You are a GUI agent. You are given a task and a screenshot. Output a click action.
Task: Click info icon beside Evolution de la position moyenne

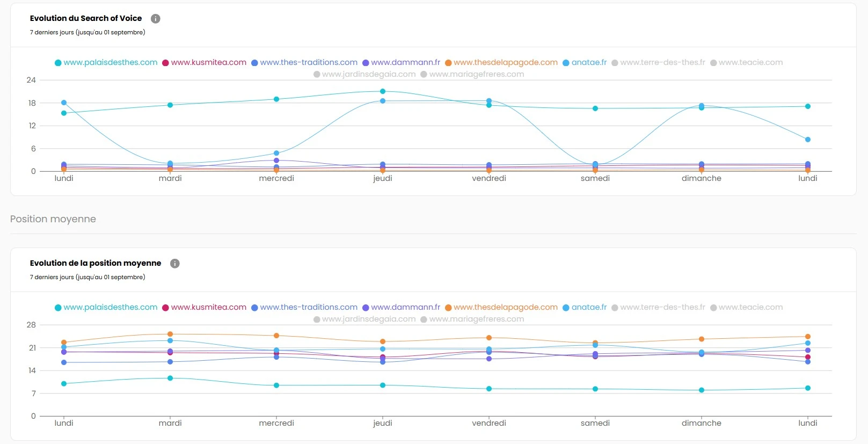(x=174, y=264)
